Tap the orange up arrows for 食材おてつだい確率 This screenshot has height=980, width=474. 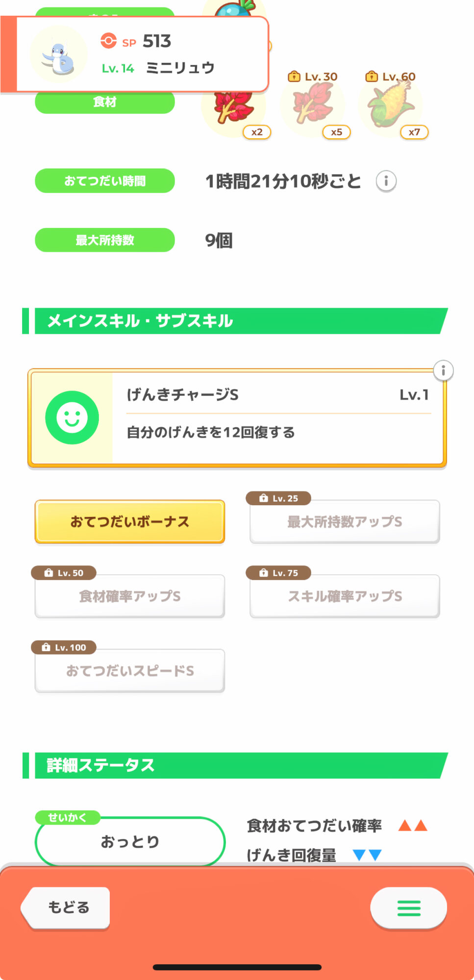tap(413, 826)
